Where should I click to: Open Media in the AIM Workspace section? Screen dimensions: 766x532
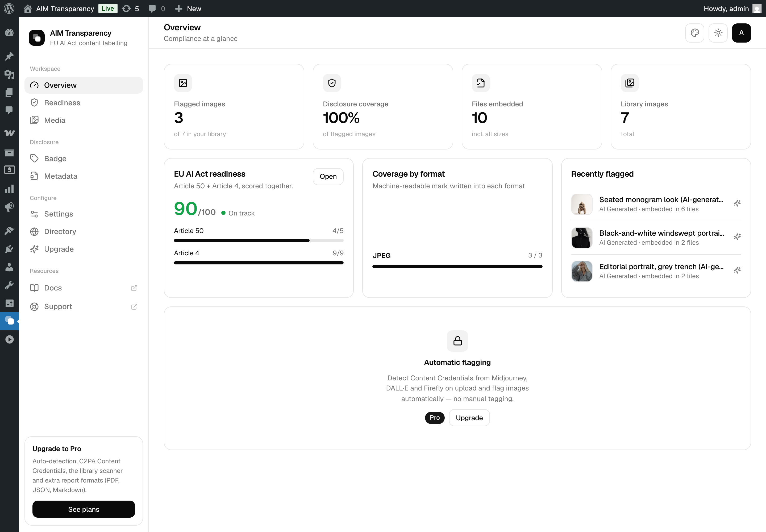click(84, 120)
